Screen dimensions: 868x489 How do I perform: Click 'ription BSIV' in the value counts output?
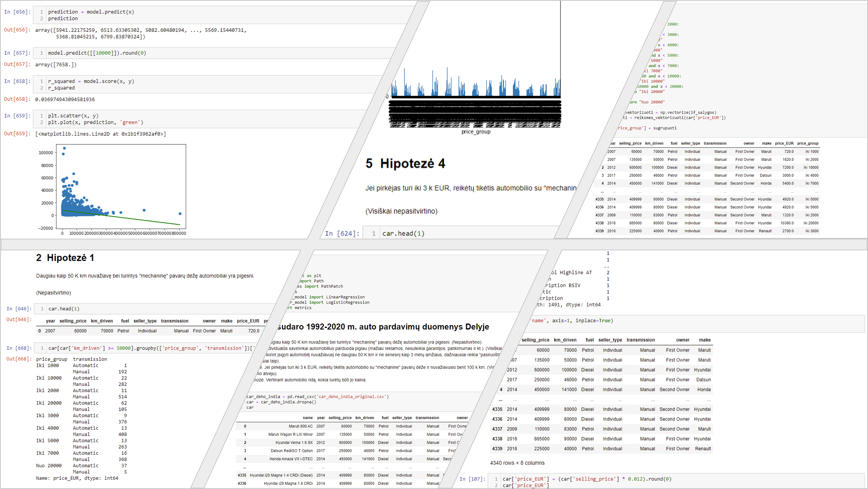click(x=563, y=285)
